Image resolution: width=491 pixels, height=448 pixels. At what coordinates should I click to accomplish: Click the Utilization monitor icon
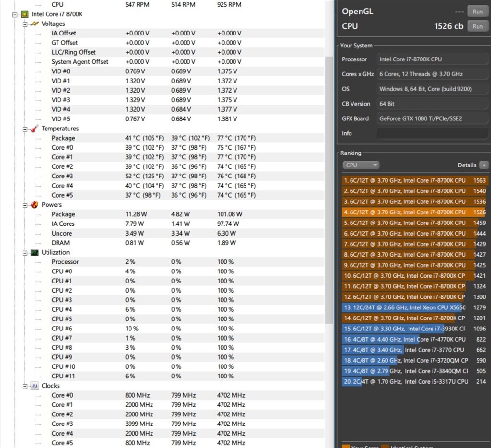[x=35, y=252]
